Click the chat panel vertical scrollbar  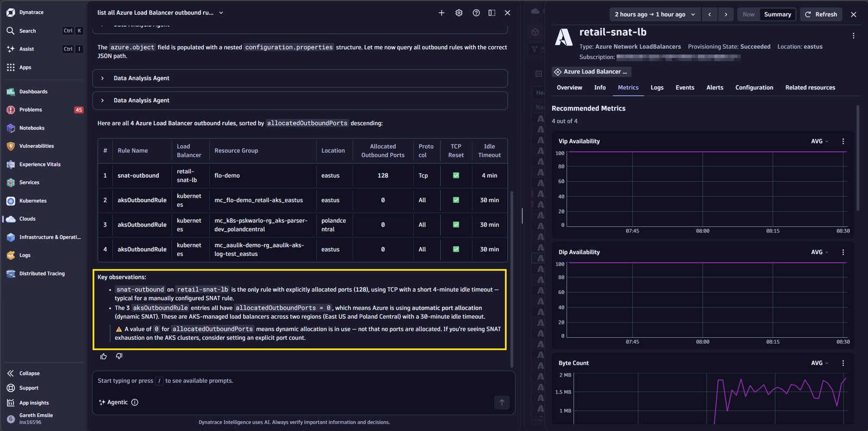click(x=512, y=279)
